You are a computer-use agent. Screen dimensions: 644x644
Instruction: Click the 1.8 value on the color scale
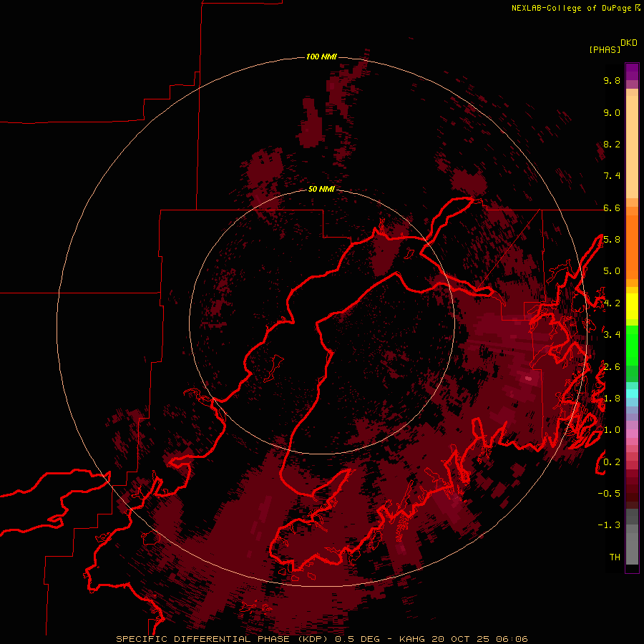coord(612,399)
